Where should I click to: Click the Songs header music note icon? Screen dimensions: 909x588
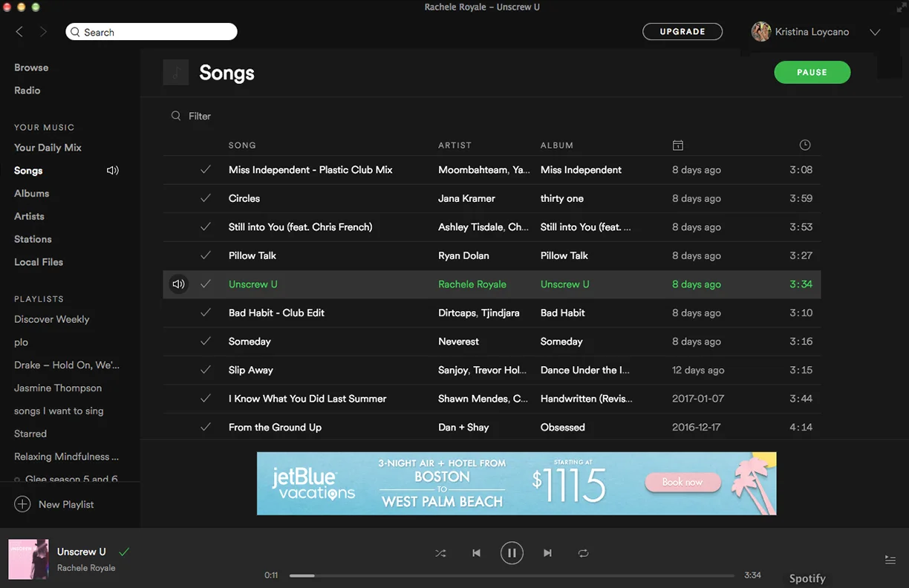click(x=176, y=72)
